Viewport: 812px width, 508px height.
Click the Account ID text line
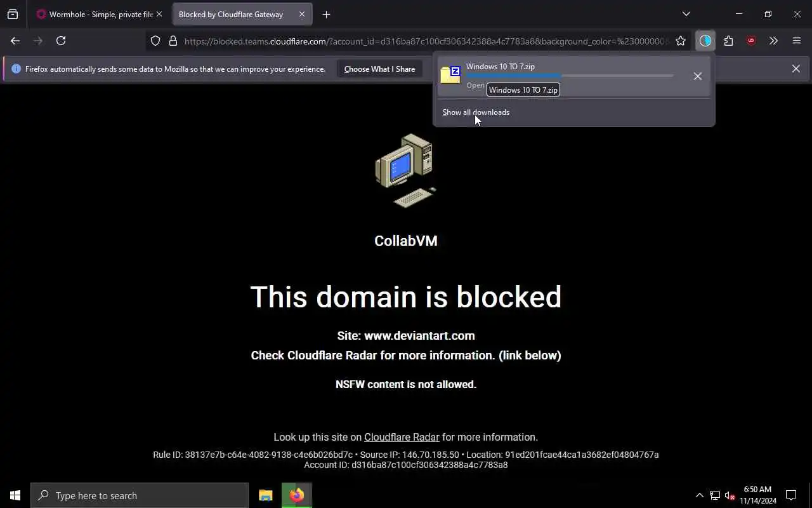pos(406,465)
